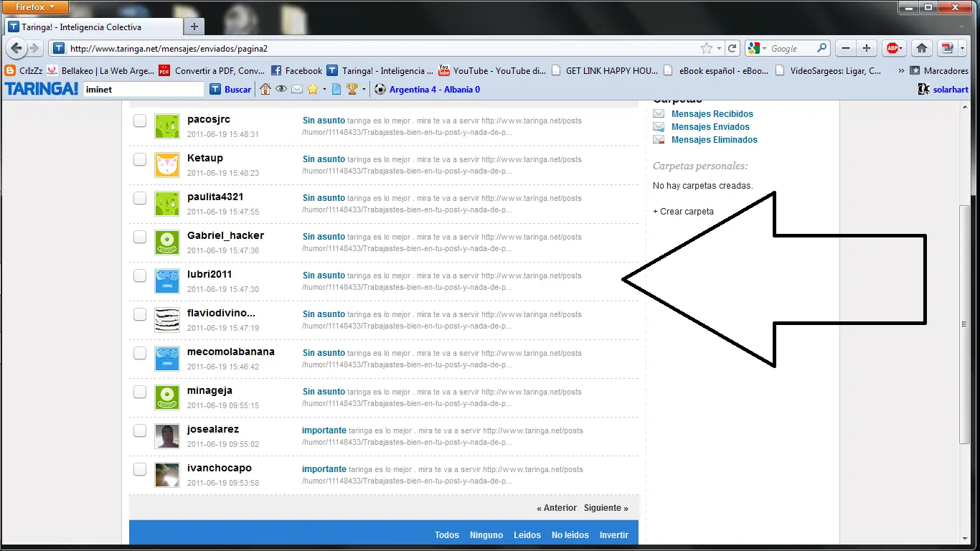Go to Anterior page of messages

pyautogui.click(x=557, y=507)
